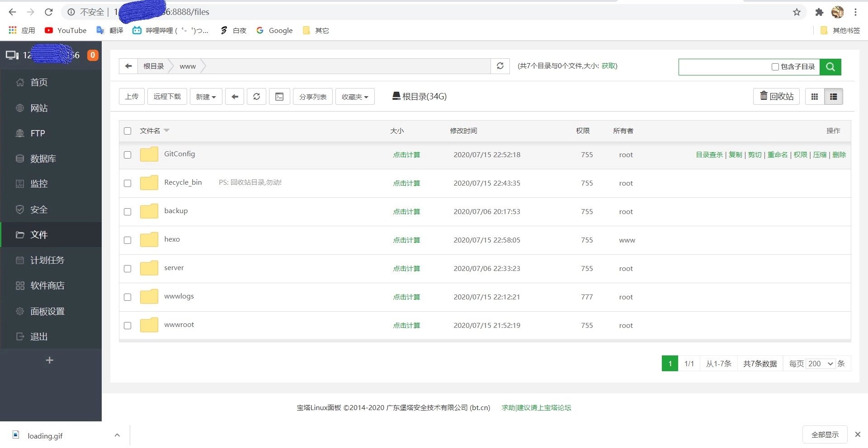868x448 pixels.
Task: Click www in the path breadcrumb
Action: click(188, 66)
